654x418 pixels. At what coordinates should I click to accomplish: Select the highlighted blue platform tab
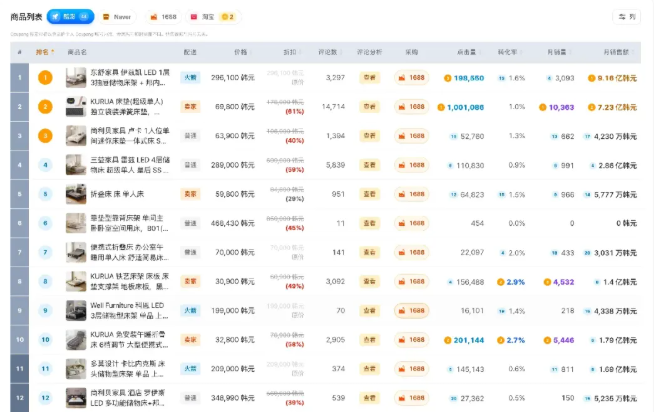point(70,17)
